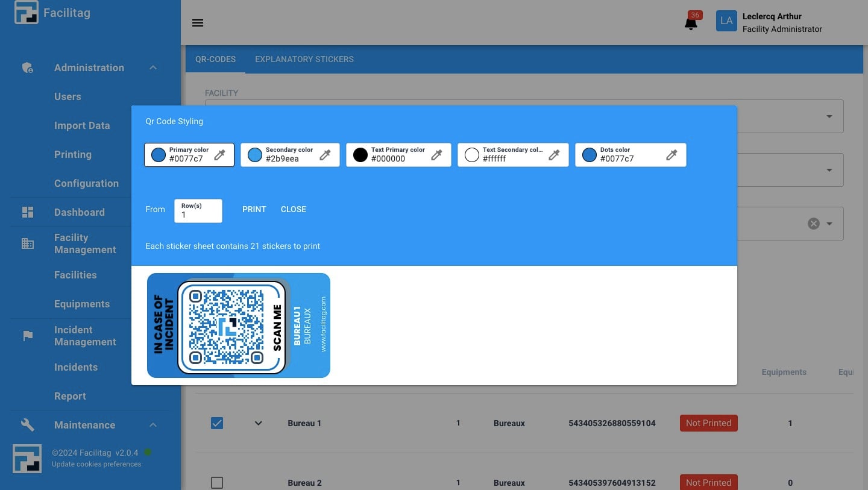Viewport: 868px width, 490px height.
Task: Click the Text Primary hex value #000000
Action: [388, 159]
